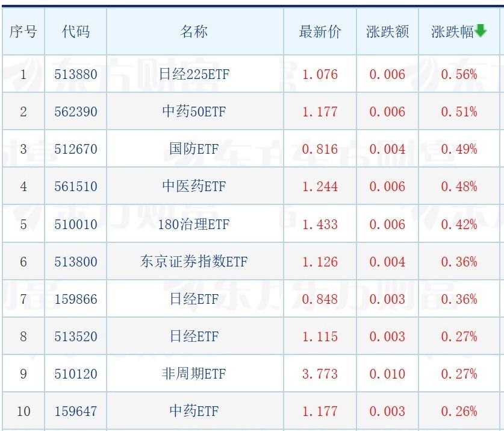Open the 国防ETF fund link
504x431 pixels.
[x=194, y=149]
